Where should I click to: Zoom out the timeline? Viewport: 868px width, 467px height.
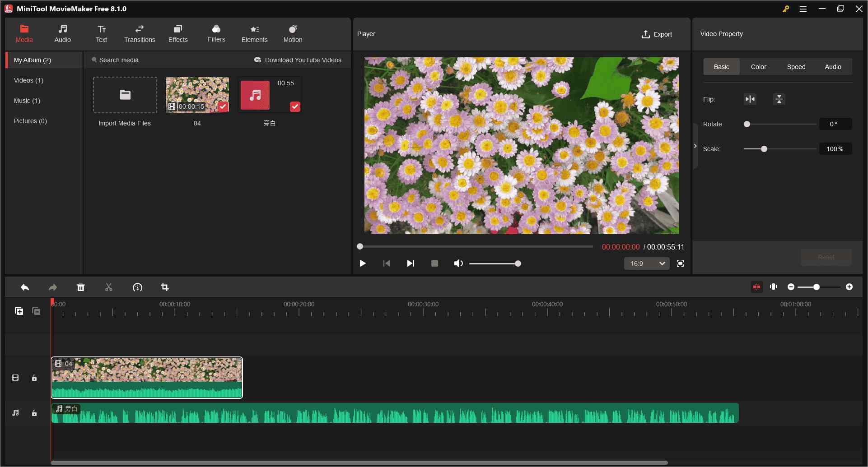point(791,287)
